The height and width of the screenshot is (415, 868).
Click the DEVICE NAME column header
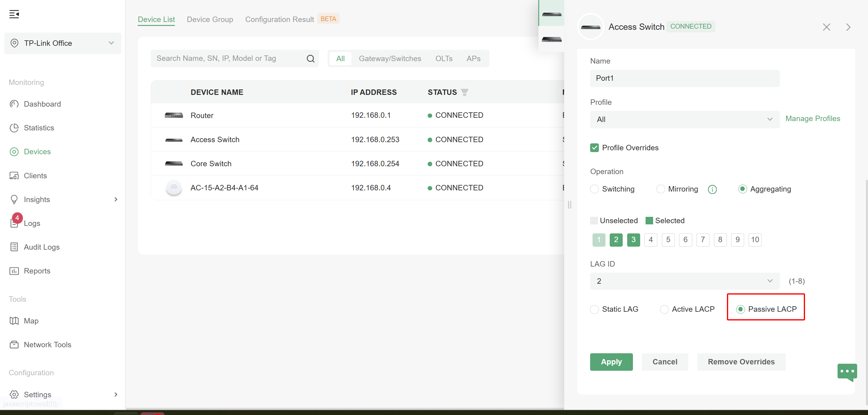click(217, 92)
